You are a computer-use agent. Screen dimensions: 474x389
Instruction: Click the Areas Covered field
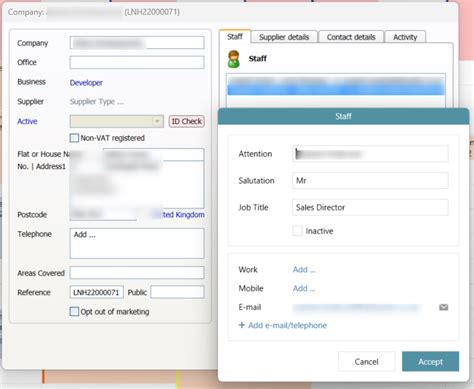coord(137,273)
